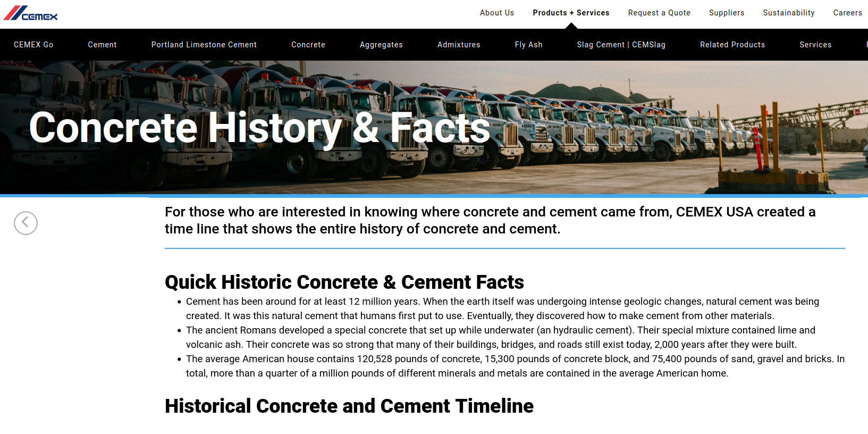Open the Suppliers page
This screenshot has height=434, width=868.
pyautogui.click(x=727, y=13)
